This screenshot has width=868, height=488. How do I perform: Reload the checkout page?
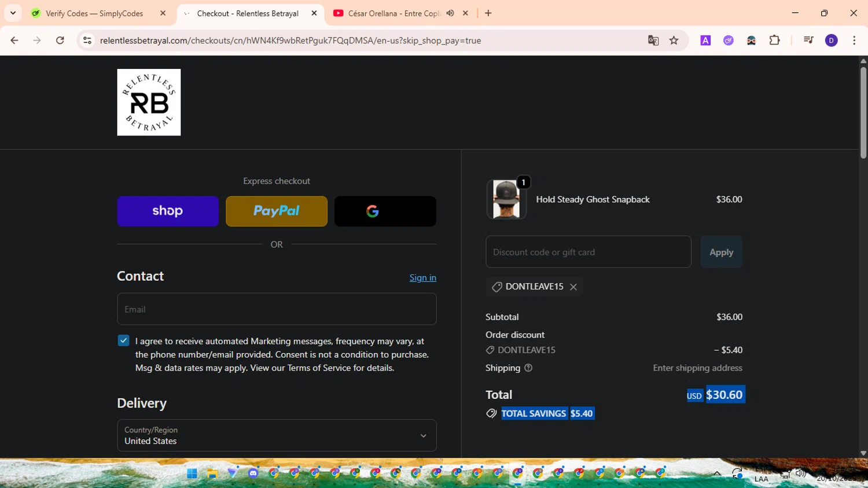click(60, 41)
